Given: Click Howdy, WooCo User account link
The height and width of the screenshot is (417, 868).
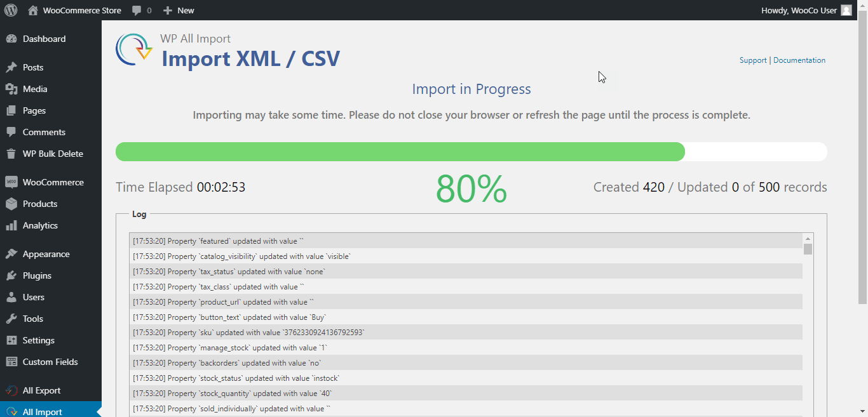Looking at the screenshot, I should (x=799, y=10).
